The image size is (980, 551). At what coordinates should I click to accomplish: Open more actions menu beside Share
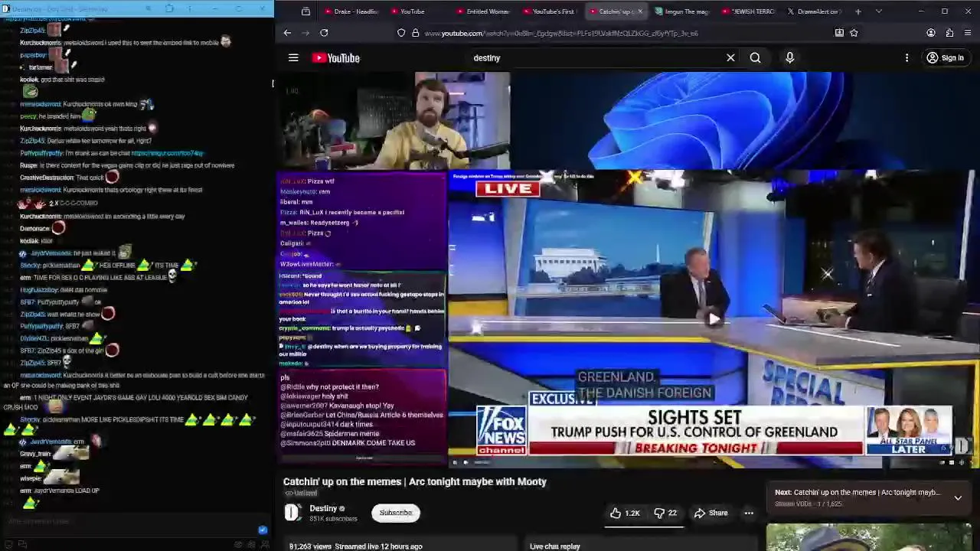(749, 513)
